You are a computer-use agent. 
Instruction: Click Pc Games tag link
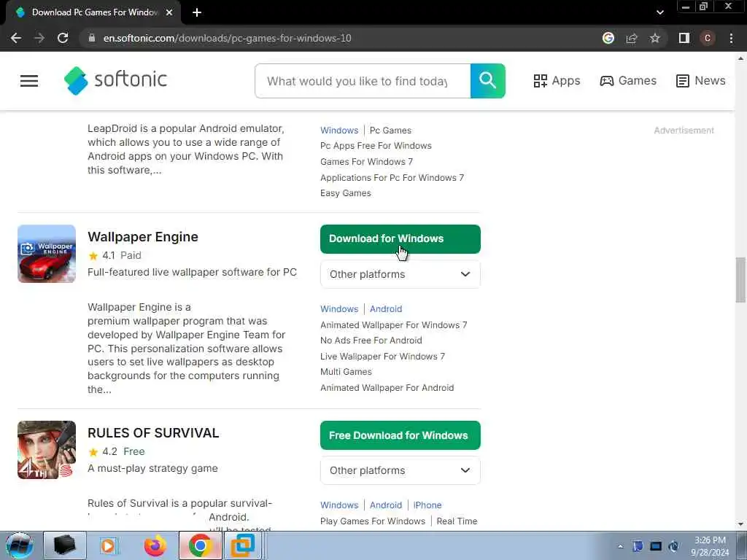390,131
